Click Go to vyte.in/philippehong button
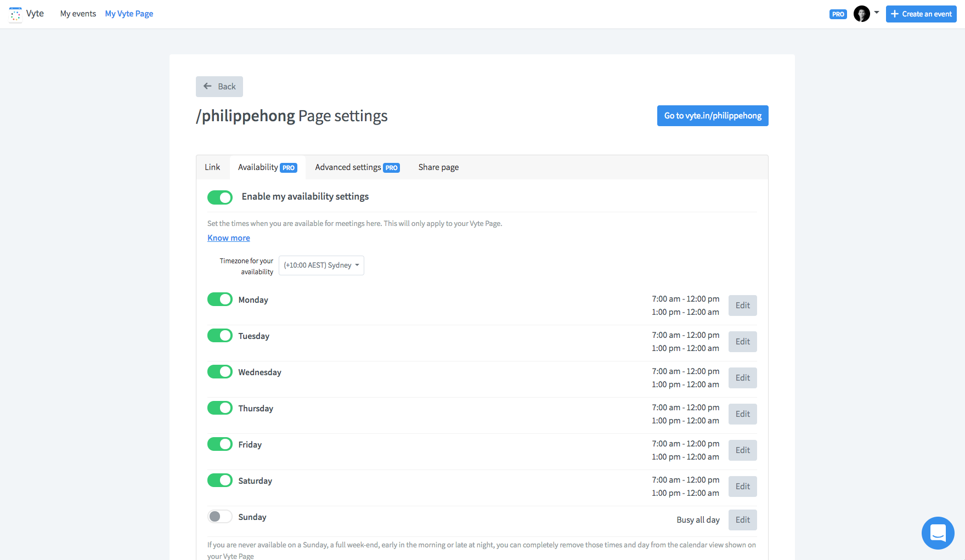Screen dimensions: 965x560 (713, 116)
